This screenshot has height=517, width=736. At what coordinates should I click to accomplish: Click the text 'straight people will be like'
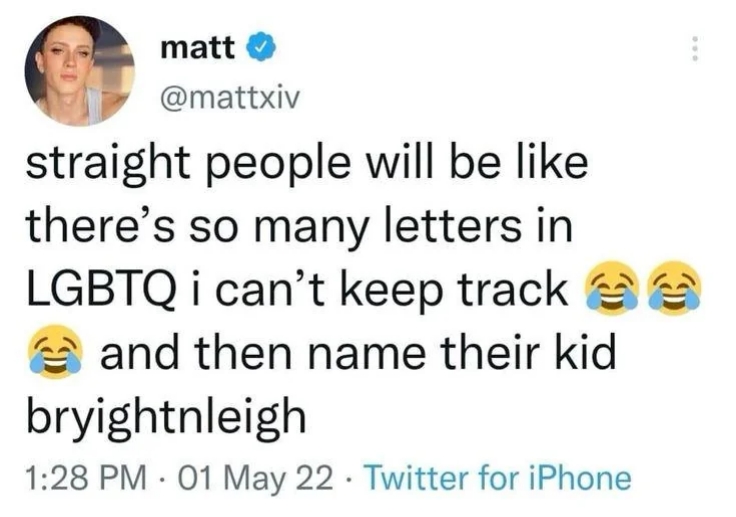tap(307, 162)
